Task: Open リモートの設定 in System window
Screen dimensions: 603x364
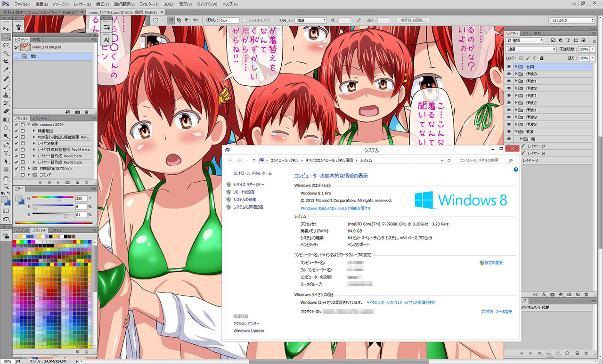Action: point(244,192)
